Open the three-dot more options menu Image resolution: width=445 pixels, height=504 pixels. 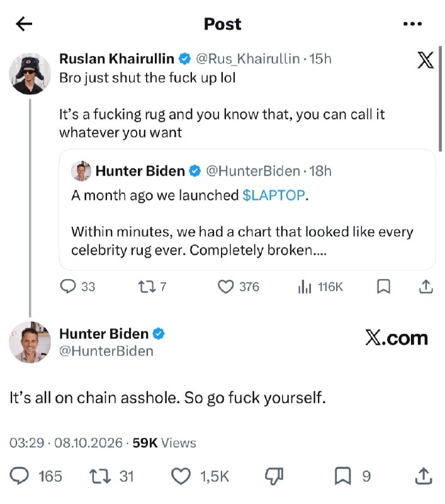412,24
